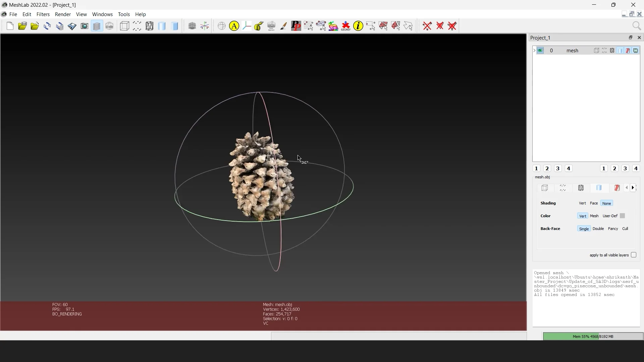
Task: Open the snapshot camera tool
Action: [x=84, y=26]
